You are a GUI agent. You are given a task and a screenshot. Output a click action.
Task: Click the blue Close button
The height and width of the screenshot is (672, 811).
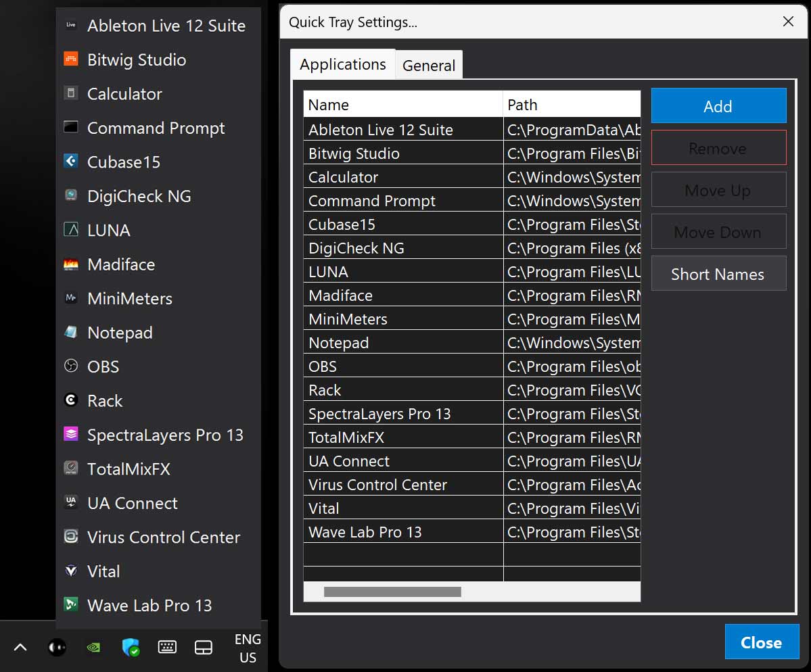pos(762,642)
